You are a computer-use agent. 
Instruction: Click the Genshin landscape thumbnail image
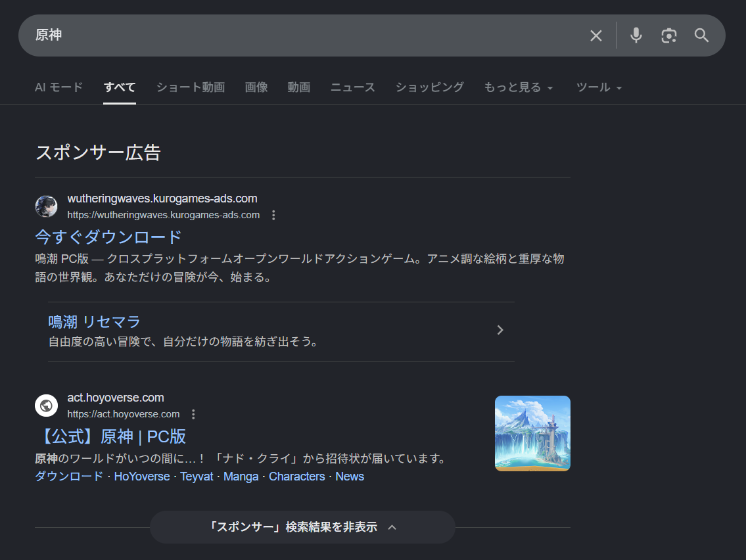[x=532, y=433]
